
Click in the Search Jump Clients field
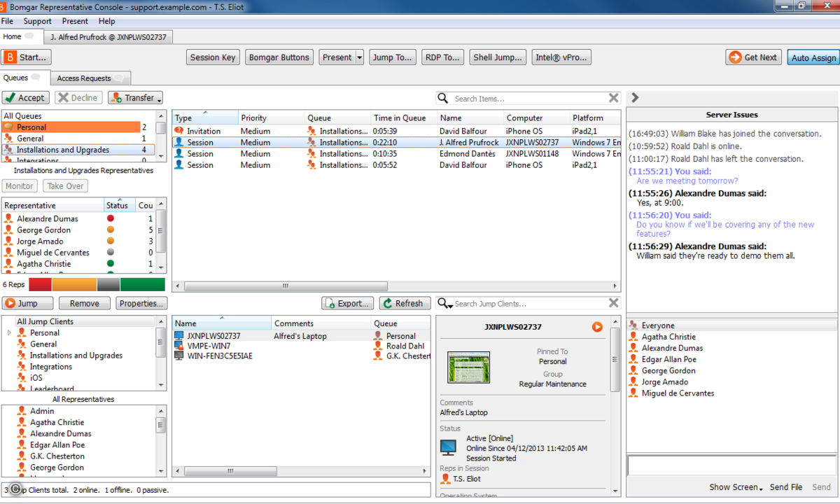coord(528,304)
